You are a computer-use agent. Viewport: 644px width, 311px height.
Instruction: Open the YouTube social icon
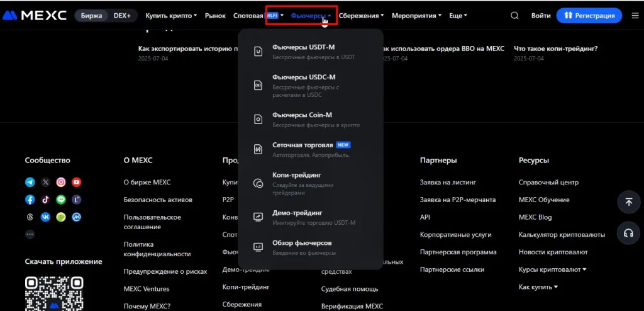[76, 182]
